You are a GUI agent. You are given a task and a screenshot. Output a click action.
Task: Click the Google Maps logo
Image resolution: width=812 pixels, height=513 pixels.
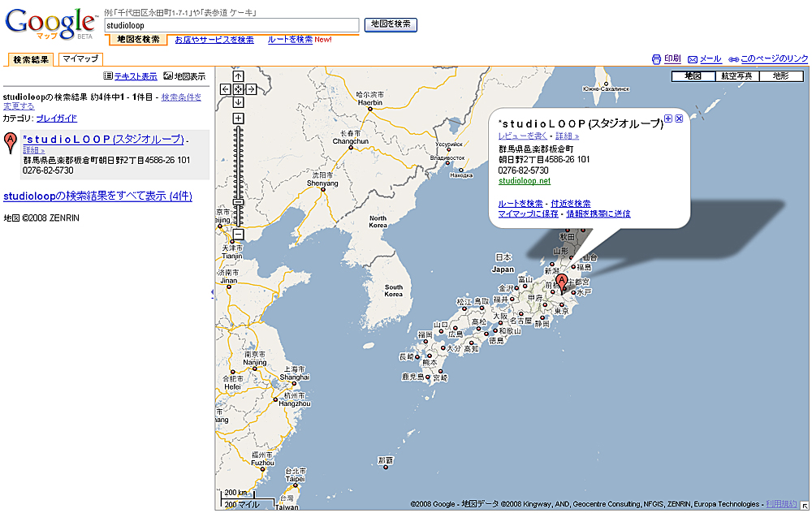point(50,24)
